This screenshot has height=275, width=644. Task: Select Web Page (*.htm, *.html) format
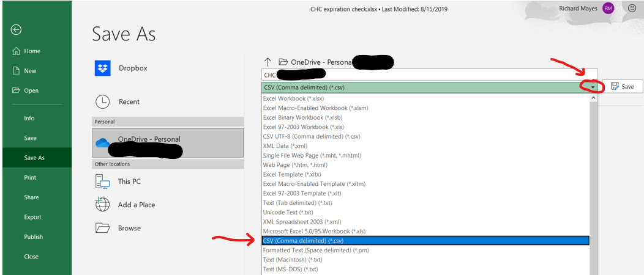[425, 165]
